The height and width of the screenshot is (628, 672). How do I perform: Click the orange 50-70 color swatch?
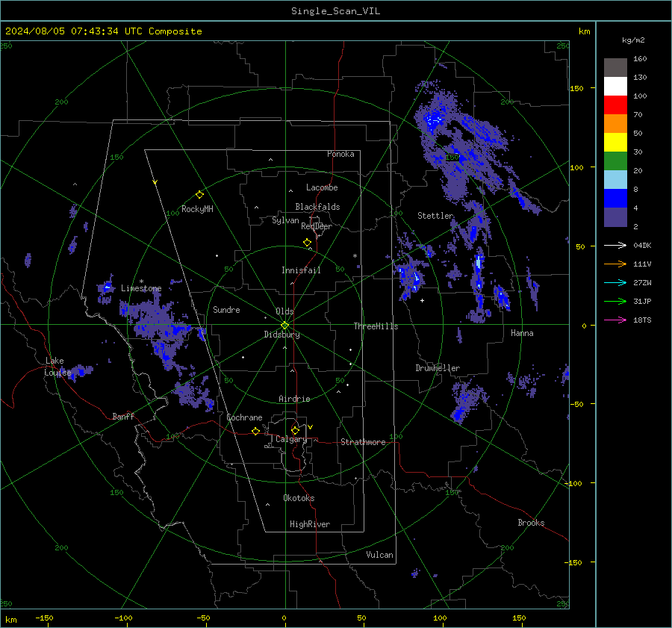click(x=615, y=124)
